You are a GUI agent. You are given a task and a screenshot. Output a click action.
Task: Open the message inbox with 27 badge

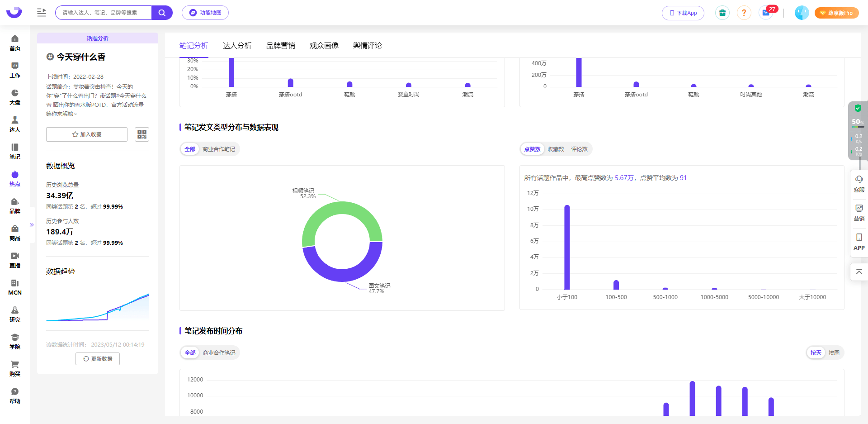(766, 13)
